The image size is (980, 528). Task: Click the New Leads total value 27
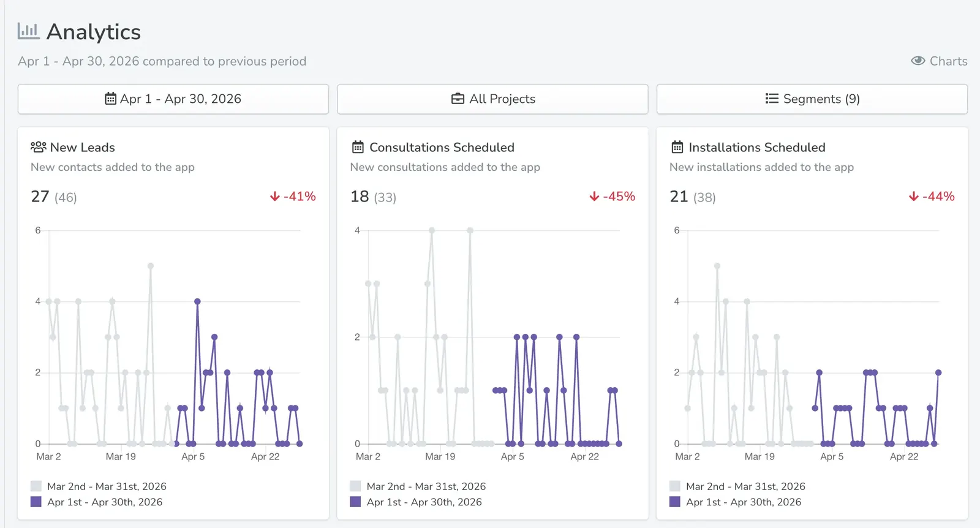pos(40,197)
